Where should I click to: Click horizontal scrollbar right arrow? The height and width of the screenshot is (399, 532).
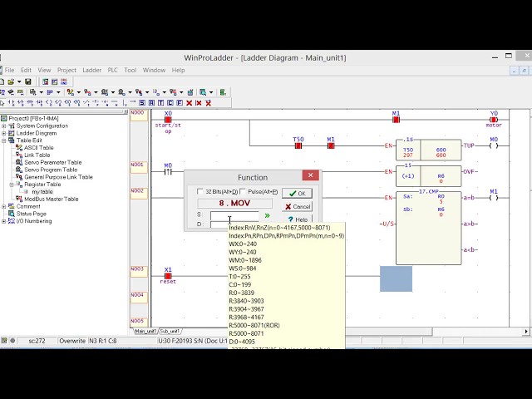point(526,331)
